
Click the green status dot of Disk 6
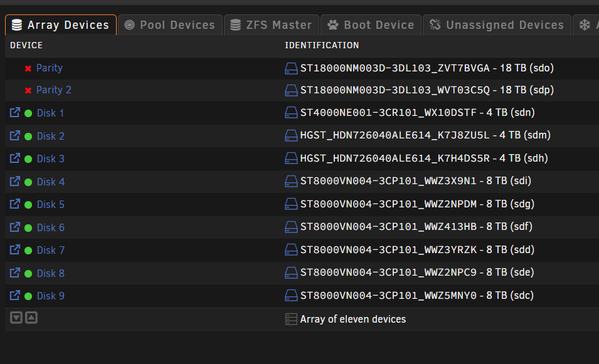tap(28, 228)
